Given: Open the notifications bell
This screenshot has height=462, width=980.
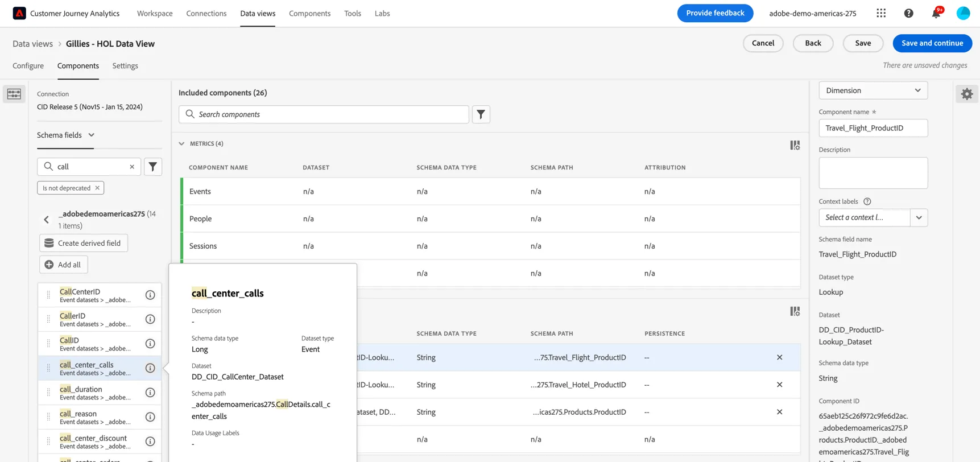Looking at the screenshot, I should click(x=936, y=13).
